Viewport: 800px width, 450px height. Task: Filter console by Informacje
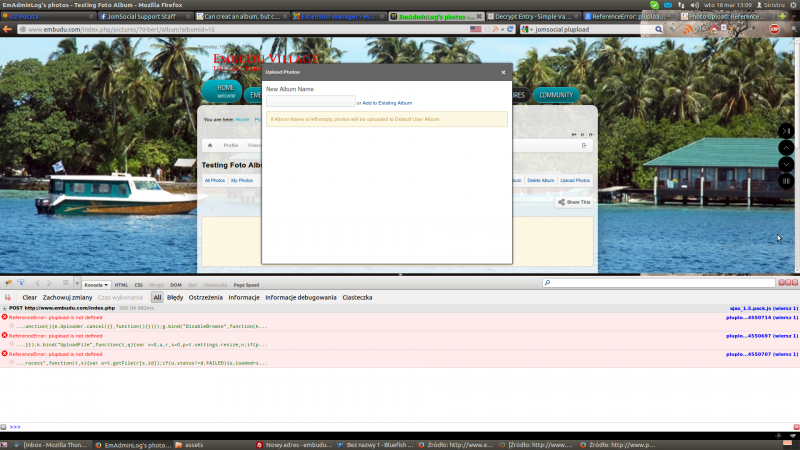pos(244,297)
